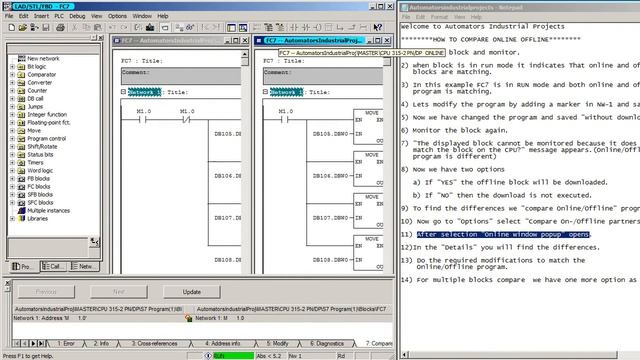Viewport: 640px width, 360px height.
Task: Click the RUN status indicator icon
Action: [208, 356]
